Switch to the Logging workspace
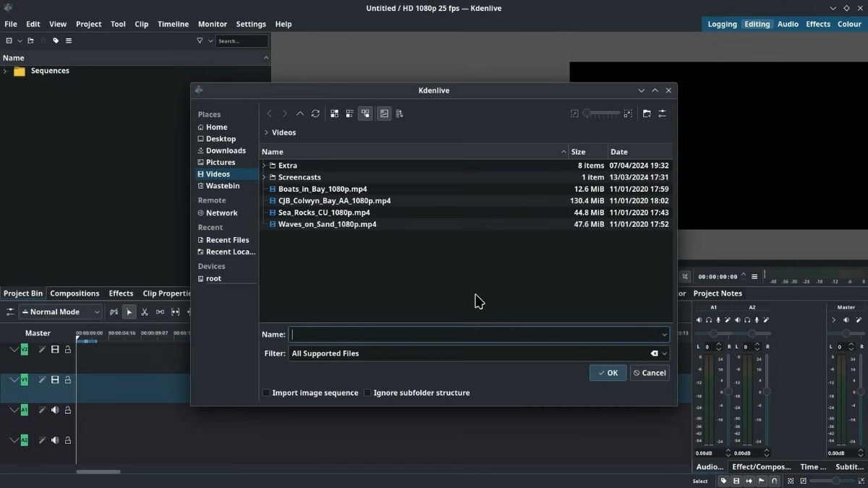This screenshot has width=868, height=488. coord(722,24)
